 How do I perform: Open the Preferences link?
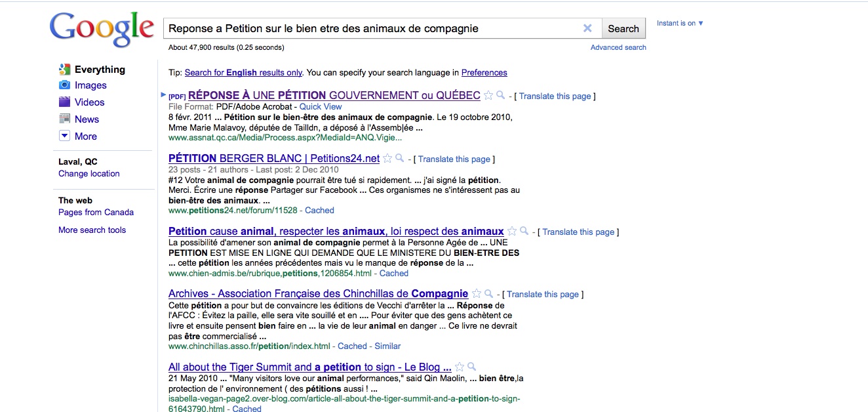pos(484,73)
